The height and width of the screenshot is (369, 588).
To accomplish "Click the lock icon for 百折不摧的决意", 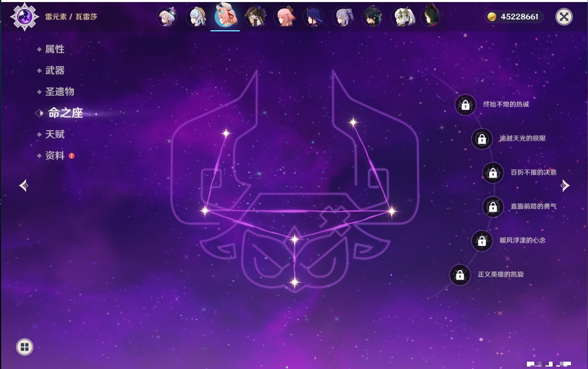I will point(493,173).
